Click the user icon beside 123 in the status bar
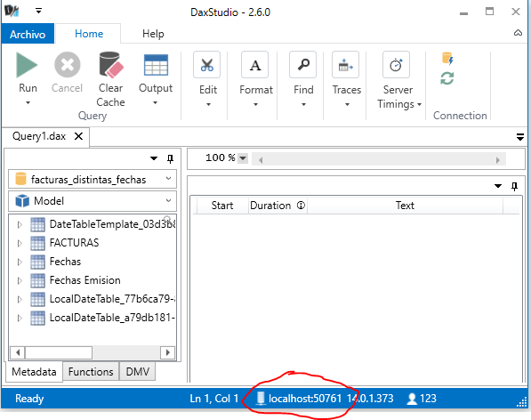The width and height of the screenshot is (531, 420). point(412,399)
